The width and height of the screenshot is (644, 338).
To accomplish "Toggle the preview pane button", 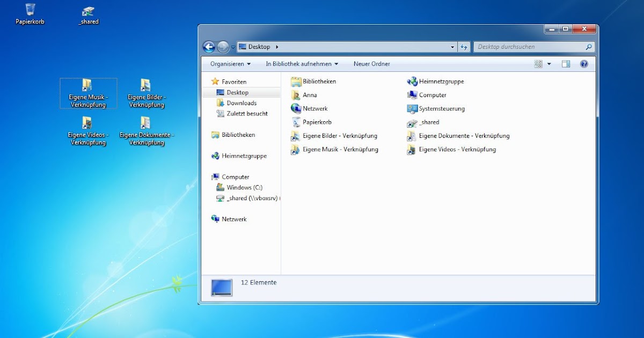I will tap(566, 64).
